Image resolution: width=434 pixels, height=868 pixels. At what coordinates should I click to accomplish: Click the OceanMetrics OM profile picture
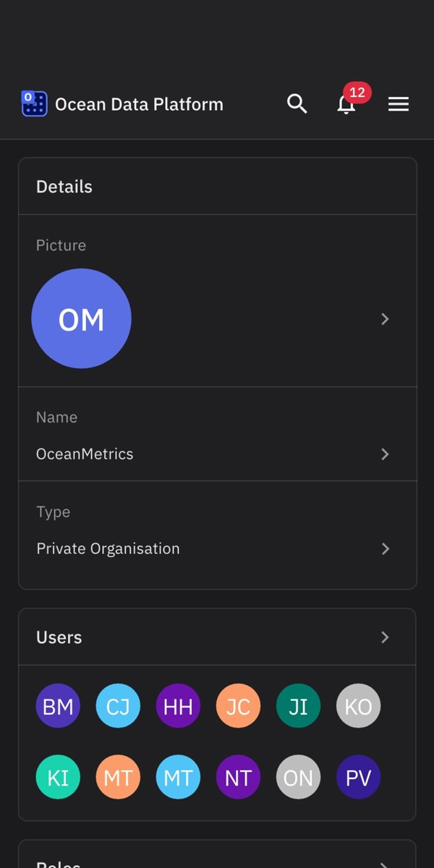point(81,318)
